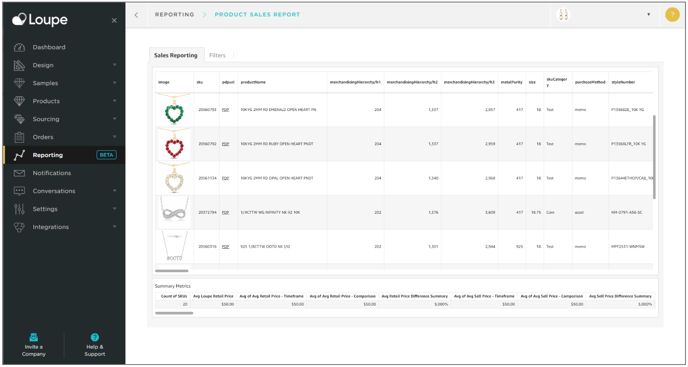Click Summary Metrics horizontal scrollbar
Viewport: 688px width, 367px height.
[174, 313]
